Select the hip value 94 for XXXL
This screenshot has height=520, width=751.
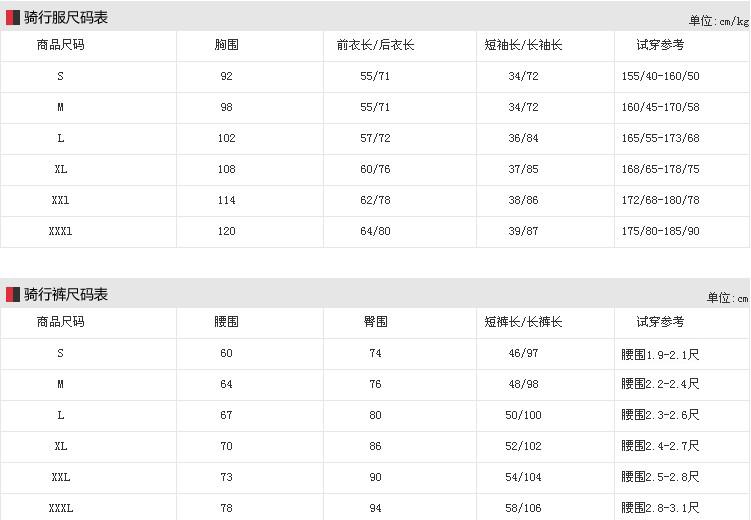pyautogui.click(x=376, y=508)
